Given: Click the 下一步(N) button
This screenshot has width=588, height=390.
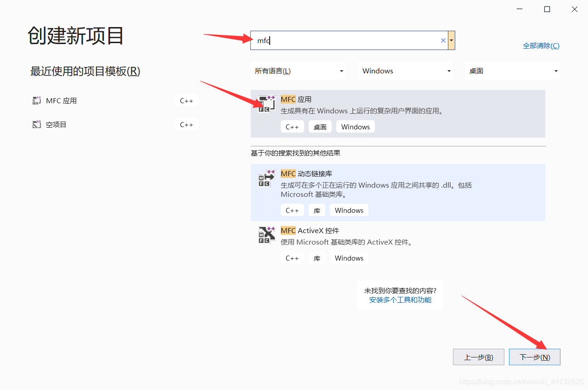Looking at the screenshot, I should pos(535,357).
